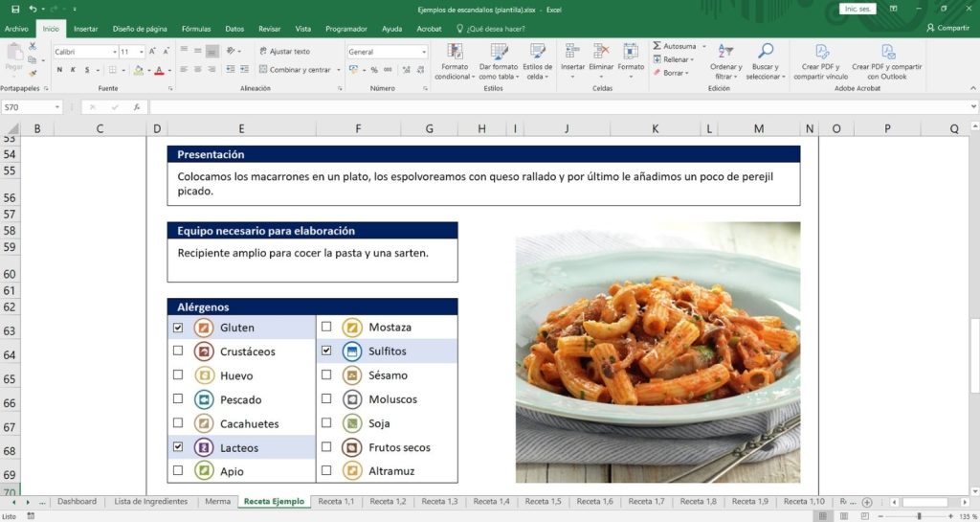
Task: Cut selection with the scissors icon
Action: click(32, 47)
